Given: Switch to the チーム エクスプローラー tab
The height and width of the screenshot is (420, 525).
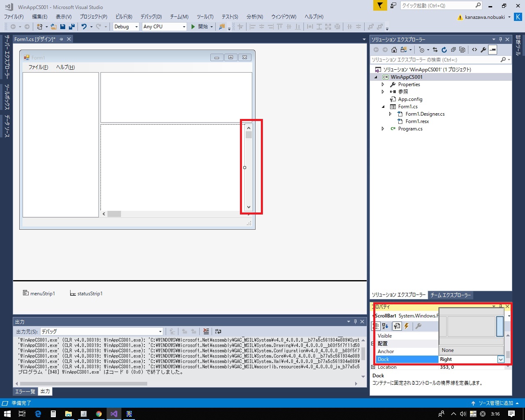Looking at the screenshot, I should pos(451,295).
